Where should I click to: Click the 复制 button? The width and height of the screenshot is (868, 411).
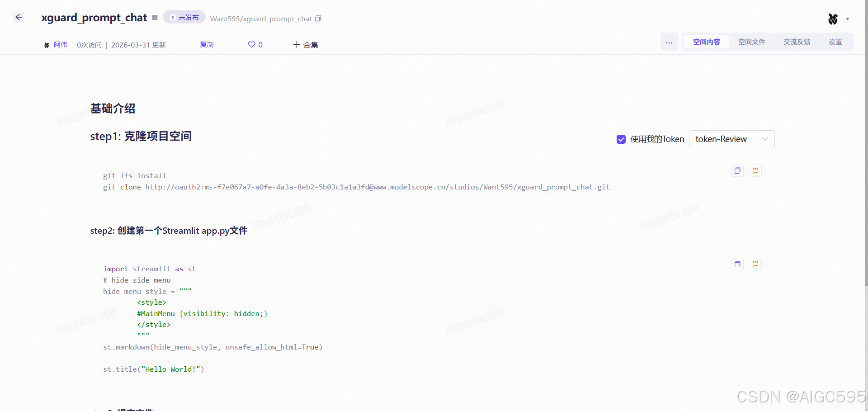coord(207,44)
